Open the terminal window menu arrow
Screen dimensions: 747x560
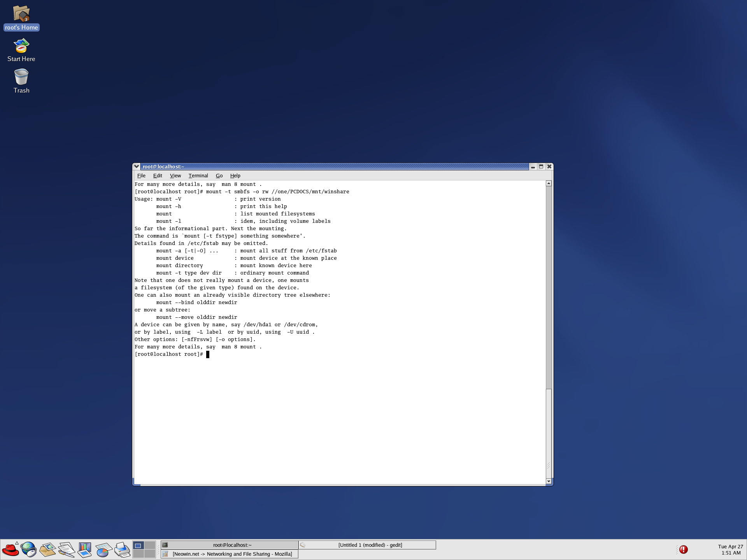click(x=137, y=166)
